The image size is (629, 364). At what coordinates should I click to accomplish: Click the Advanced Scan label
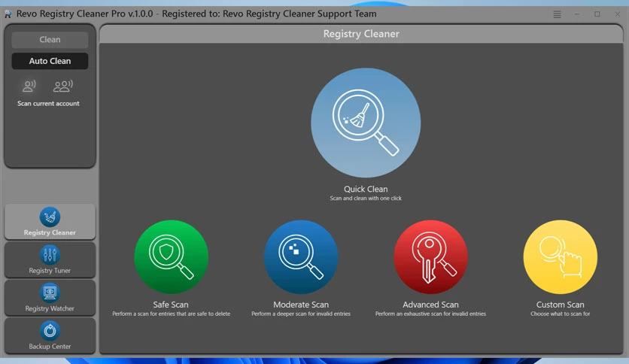(x=430, y=305)
